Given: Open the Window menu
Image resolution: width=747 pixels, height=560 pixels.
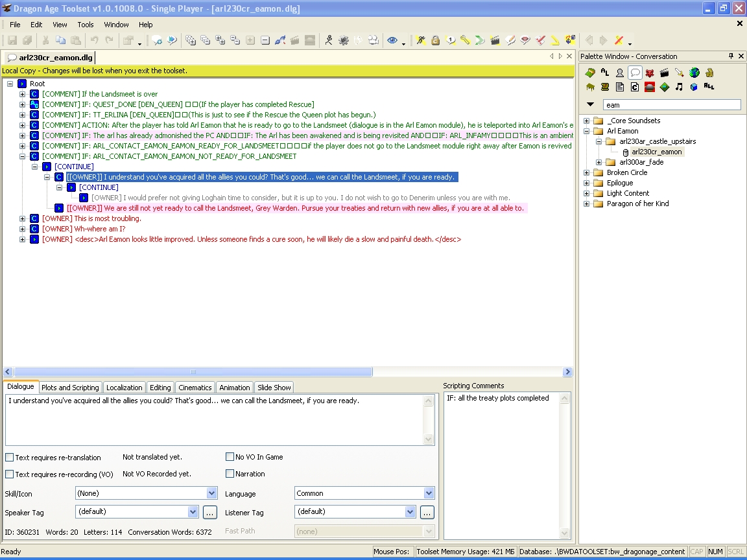Looking at the screenshot, I should tap(116, 25).
